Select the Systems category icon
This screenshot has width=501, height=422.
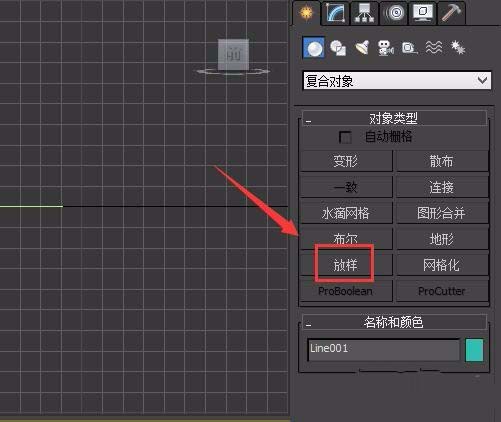(458, 48)
